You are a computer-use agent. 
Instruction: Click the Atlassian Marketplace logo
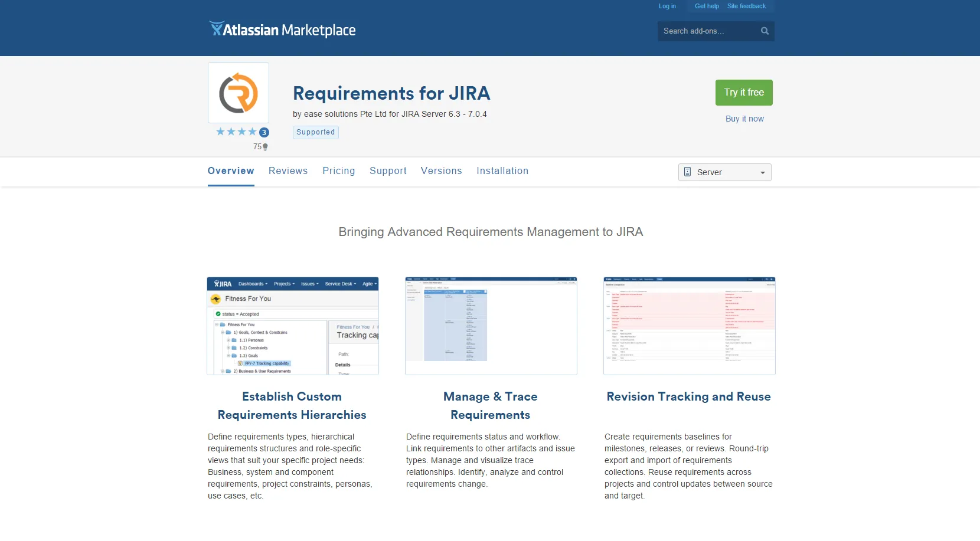tap(282, 29)
